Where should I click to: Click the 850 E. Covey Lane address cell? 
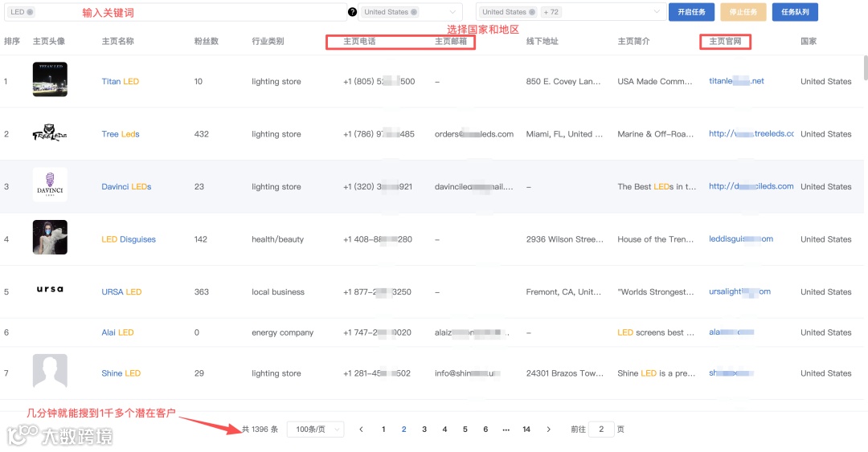point(563,81)
